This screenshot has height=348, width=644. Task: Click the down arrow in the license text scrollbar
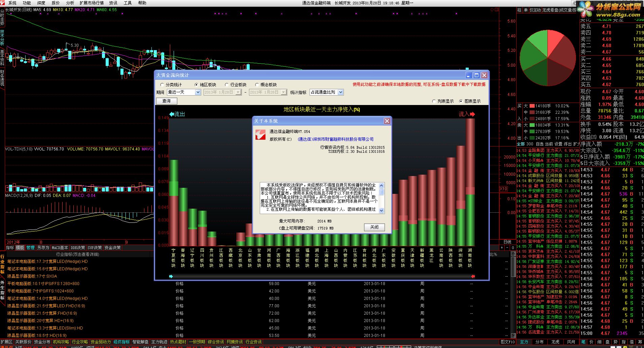click(x=382, y=210)
